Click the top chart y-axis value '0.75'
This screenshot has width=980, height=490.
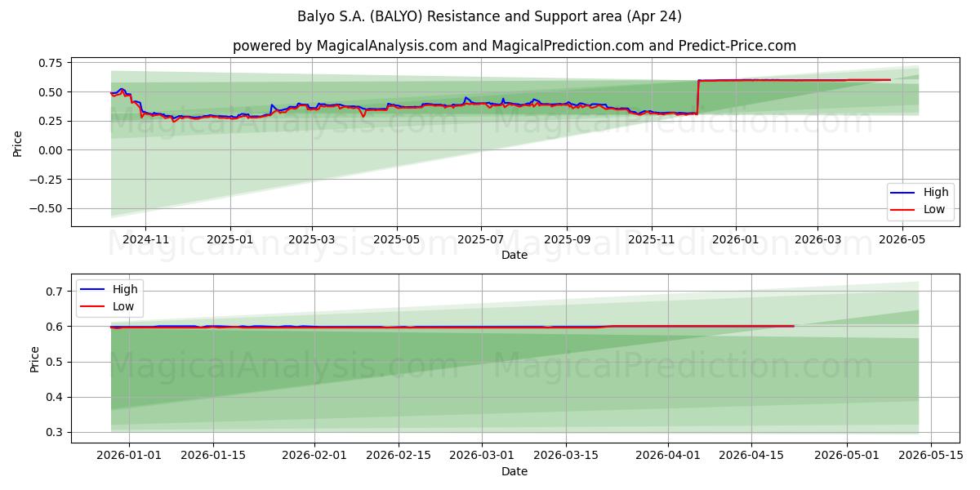[x=51, y=63]
